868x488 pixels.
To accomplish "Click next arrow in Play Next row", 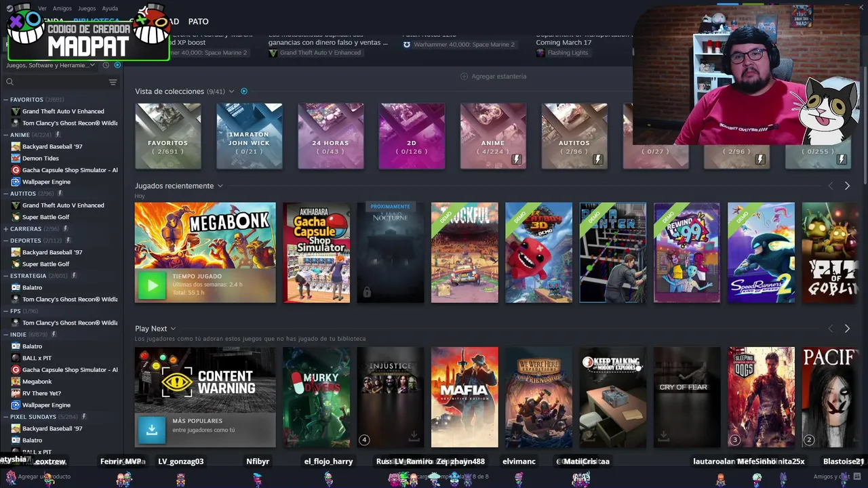I will coord(847,329).
